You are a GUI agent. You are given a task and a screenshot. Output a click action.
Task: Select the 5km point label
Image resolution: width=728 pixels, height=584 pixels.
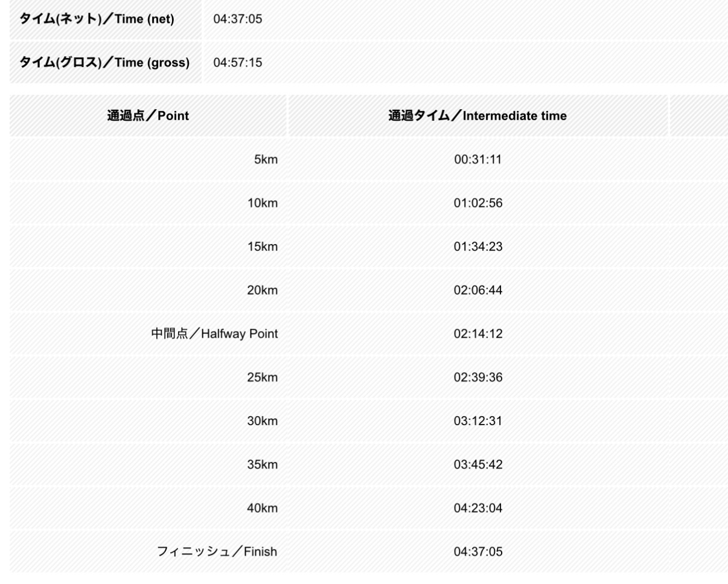(266, 160)
